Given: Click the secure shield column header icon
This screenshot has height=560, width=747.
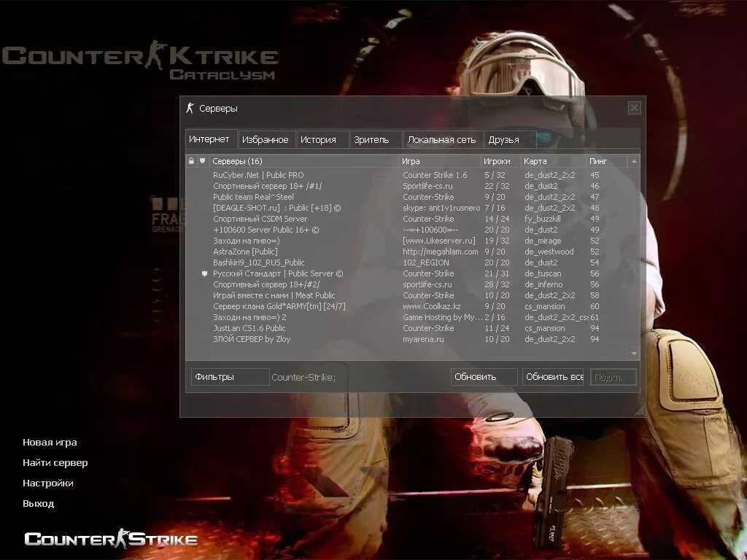Looking at the screenshot, I should (x=203, y=161).
